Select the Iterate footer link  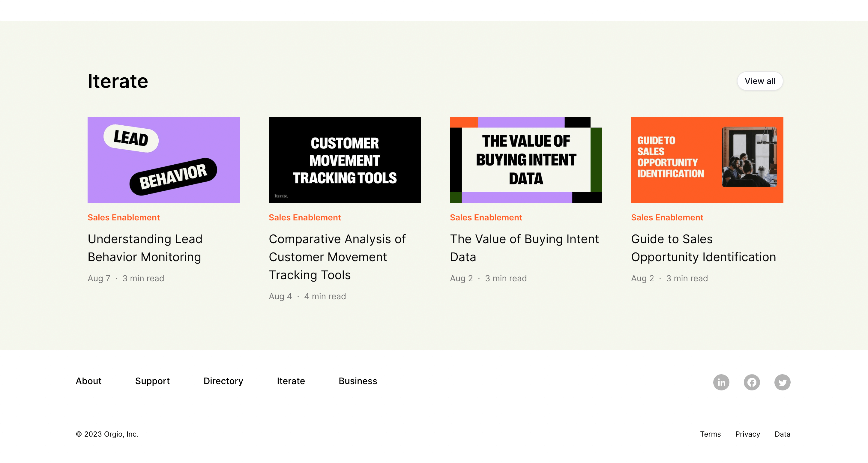(290, 381)
